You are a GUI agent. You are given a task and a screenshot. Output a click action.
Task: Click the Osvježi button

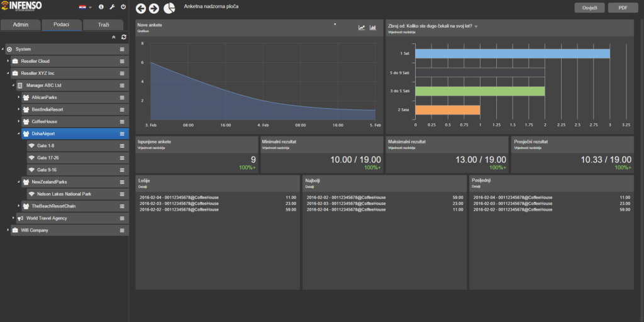[x=590, y=8]
